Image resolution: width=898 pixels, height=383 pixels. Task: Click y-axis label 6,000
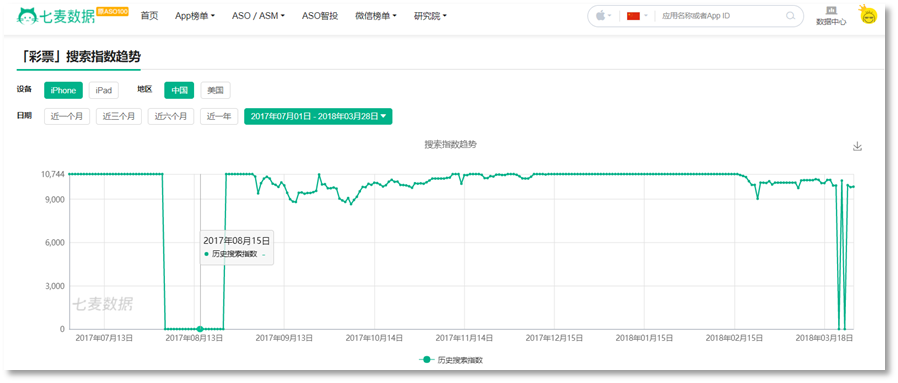pyautogui.click(x=54, y=243)
